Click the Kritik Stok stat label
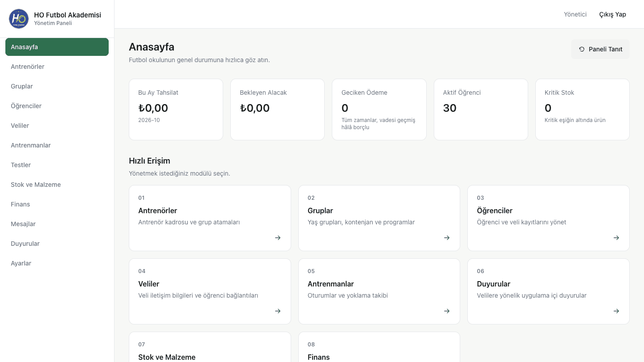Viewport: 644px width, 362px height. (559, 93)
